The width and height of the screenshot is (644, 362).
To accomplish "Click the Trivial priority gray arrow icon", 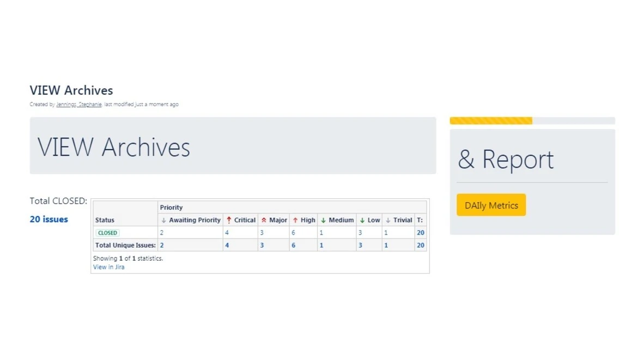I will click(388, 220).
